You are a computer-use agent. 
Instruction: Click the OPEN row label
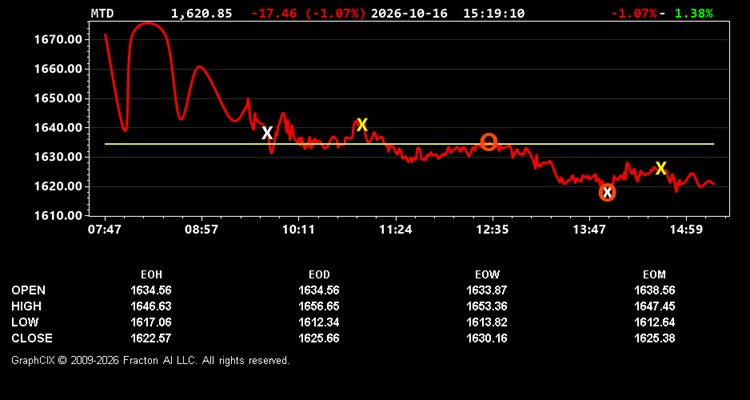pos(29,290)
